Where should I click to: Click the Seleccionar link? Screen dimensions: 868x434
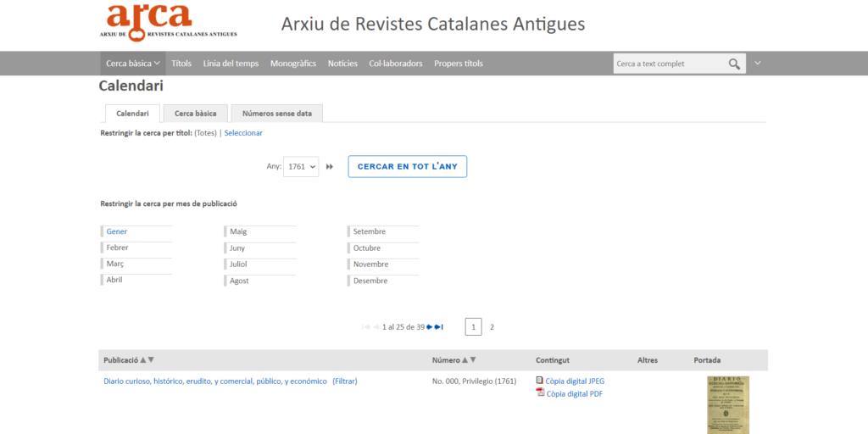point(243,133)
